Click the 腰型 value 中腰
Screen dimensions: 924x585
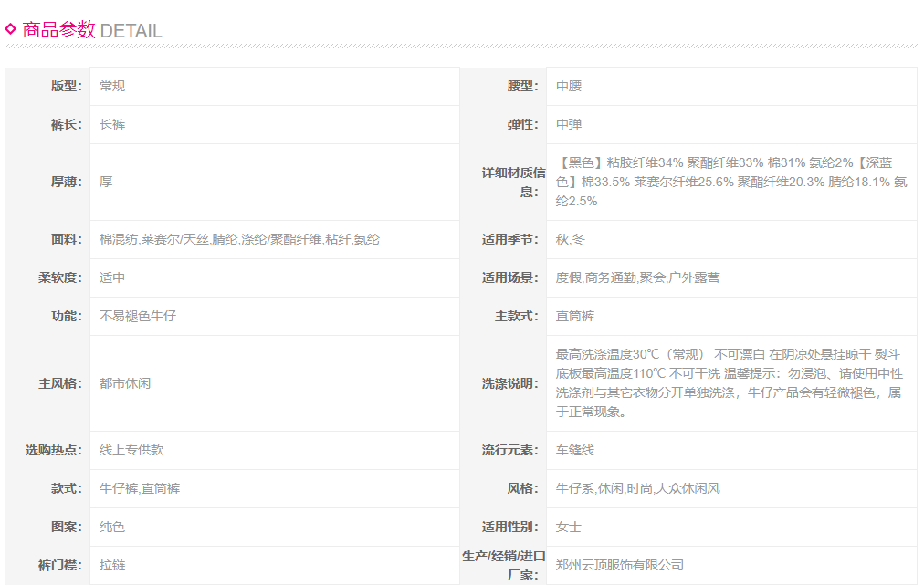click(x=569, y=86)
